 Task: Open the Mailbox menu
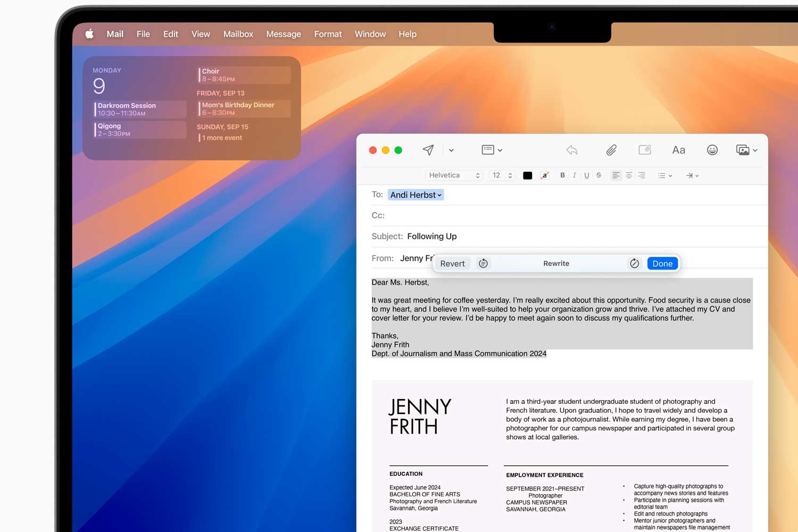tap(238, 34)
